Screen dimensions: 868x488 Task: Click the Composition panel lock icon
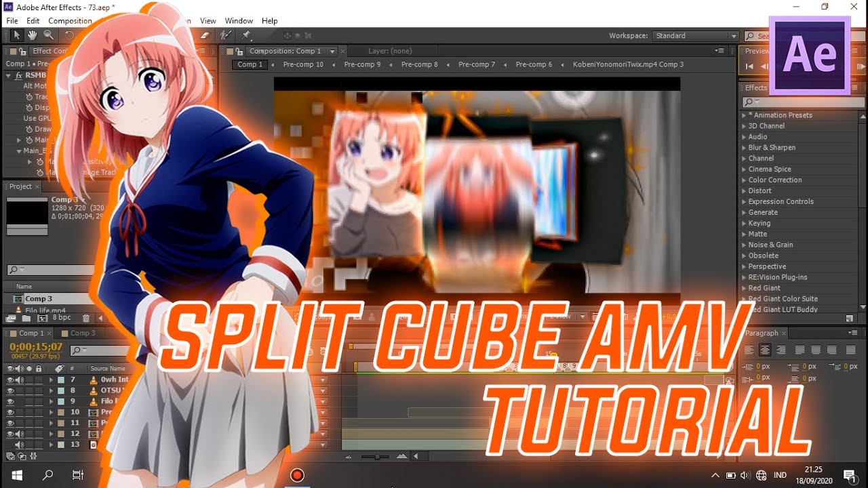pyautogui.click(x=239, y=51)
